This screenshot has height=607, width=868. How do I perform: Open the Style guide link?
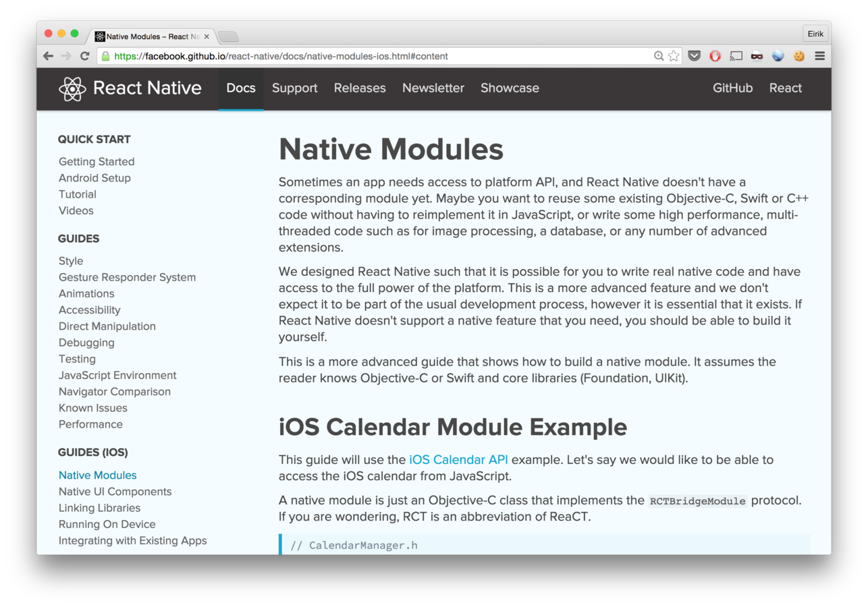pos(71,261)
